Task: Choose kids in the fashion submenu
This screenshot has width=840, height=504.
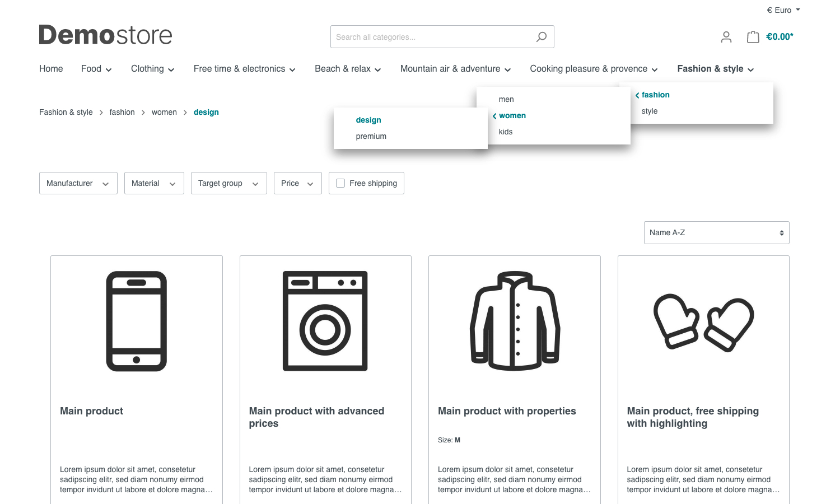Action: [x=506, y=132]
